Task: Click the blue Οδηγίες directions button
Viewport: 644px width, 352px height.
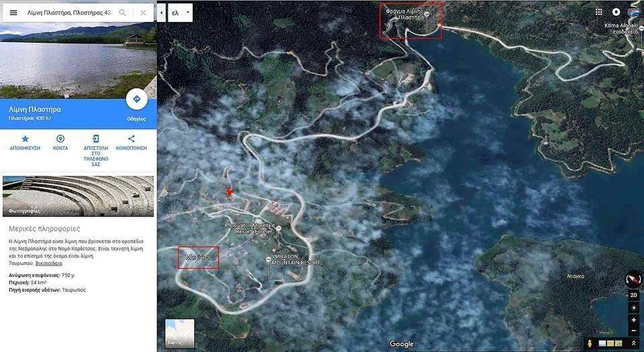Action: (136, 99)
